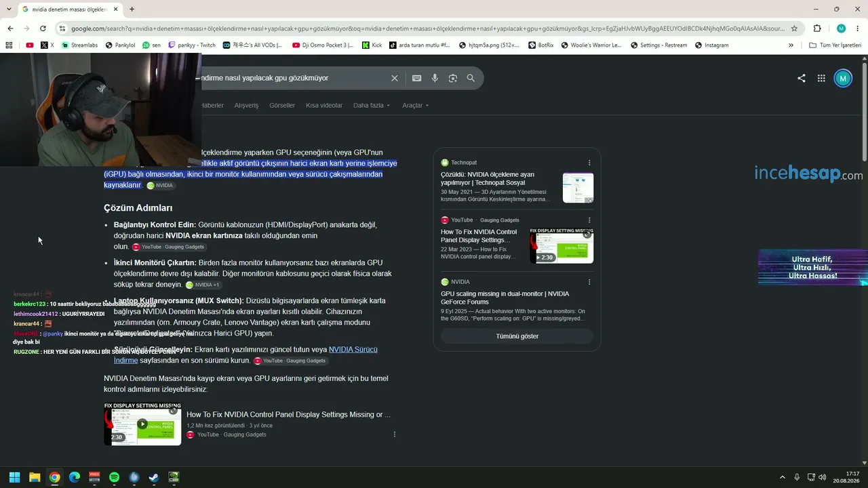The image size is (868, 488).
Task: Open Steam from the taskbar
Action: coord(154,477)
